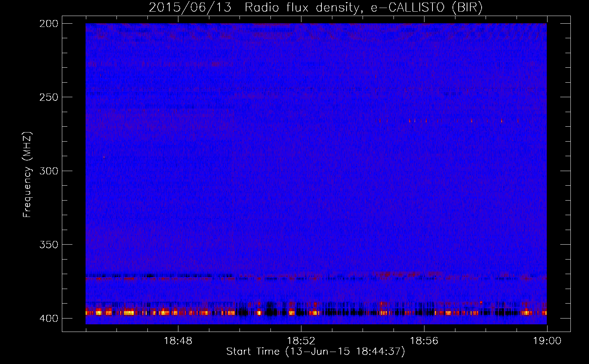Image resolution: width=589 pixels, height=364 pixels.
Task: Click the 'Start Time (13-Jun-15 18:44:37)' label
Action: tap(316, 352)
